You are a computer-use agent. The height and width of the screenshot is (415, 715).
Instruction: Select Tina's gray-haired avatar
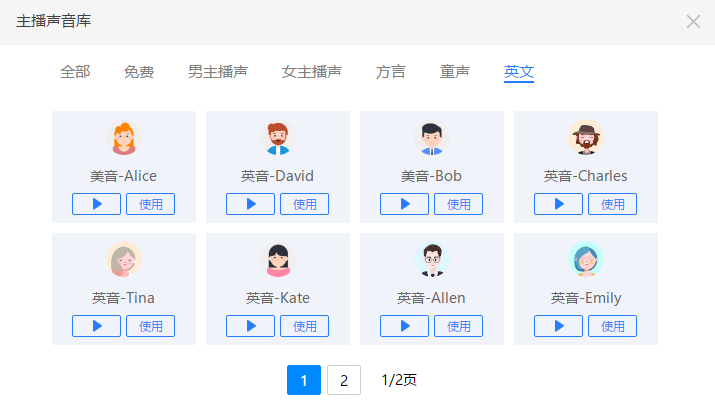tap(124, 259)
